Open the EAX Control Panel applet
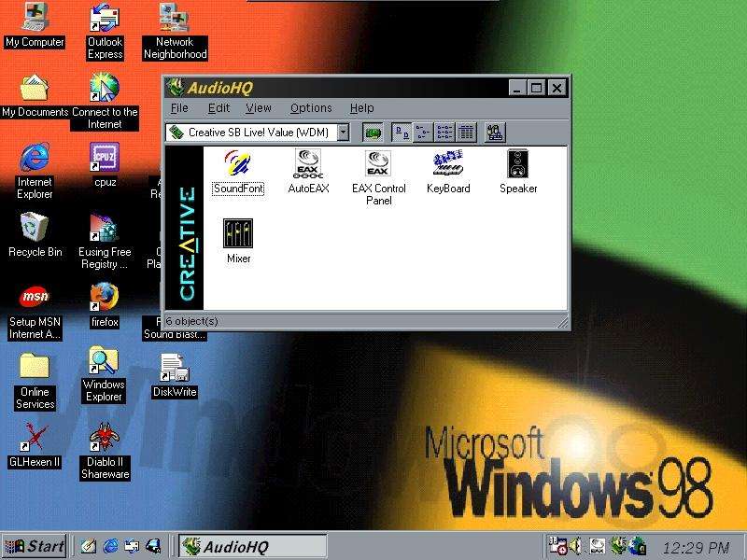This screenshot has height=560, width=747. 378,177
